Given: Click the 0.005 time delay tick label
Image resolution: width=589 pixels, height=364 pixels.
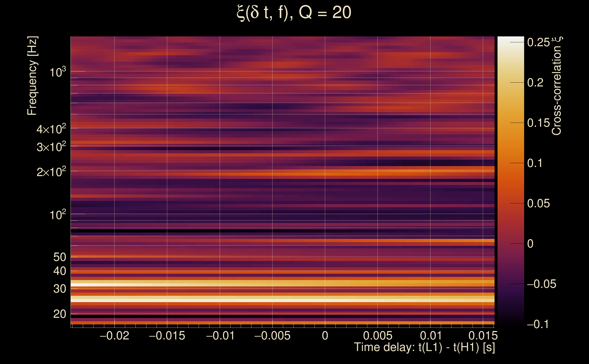Looking at the screenshot, I should pyautogui.click(x=378, y=336).
